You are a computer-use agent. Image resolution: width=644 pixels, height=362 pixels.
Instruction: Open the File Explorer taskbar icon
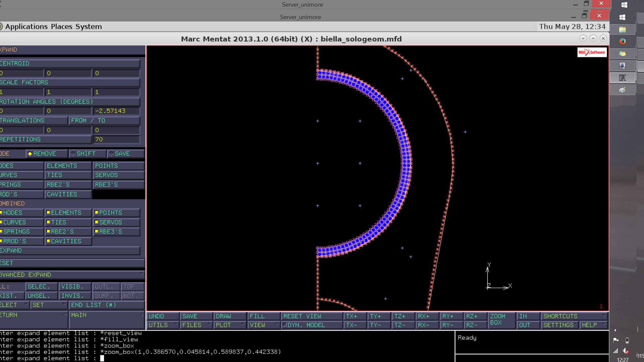click(x=623, y=29)
